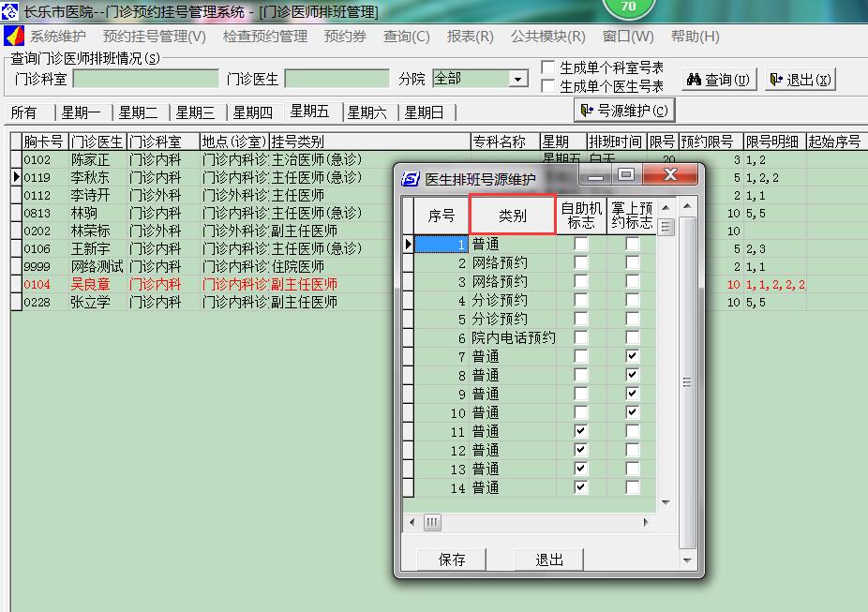Open 报表(R) menu
Viewport: 868px width, 612px height.
coord(471,37)
